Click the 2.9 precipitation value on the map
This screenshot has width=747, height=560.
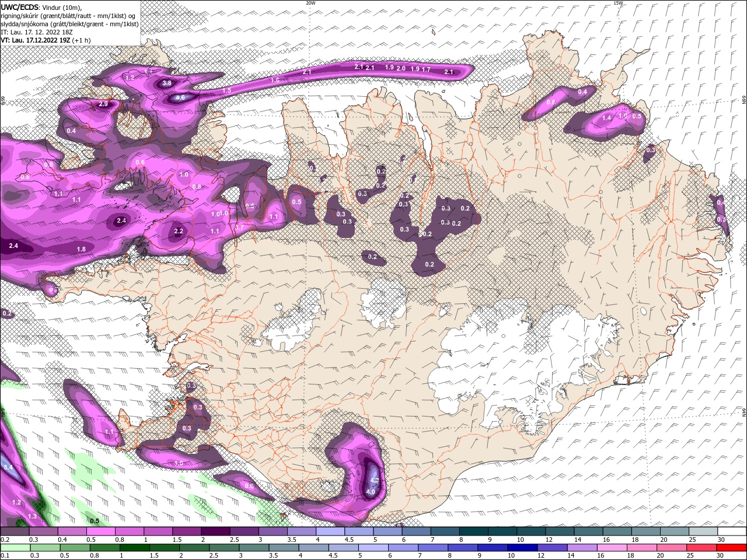point(103,104)
